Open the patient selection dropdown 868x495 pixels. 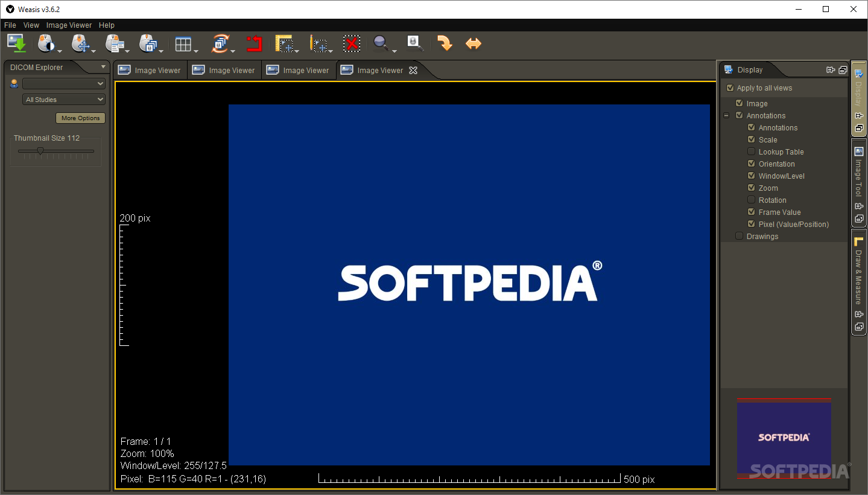[64, 84]
